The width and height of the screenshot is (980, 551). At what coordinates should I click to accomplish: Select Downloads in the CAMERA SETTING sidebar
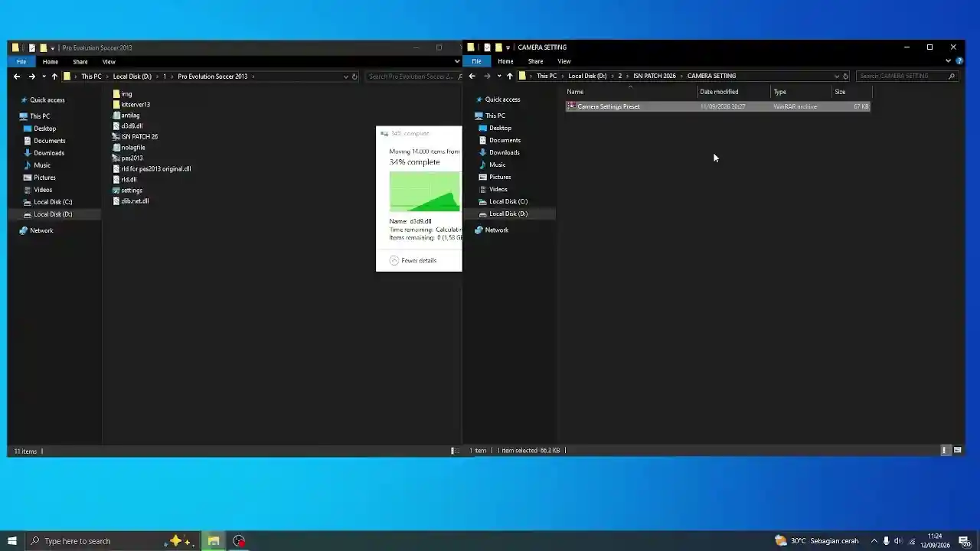[504, 152]
